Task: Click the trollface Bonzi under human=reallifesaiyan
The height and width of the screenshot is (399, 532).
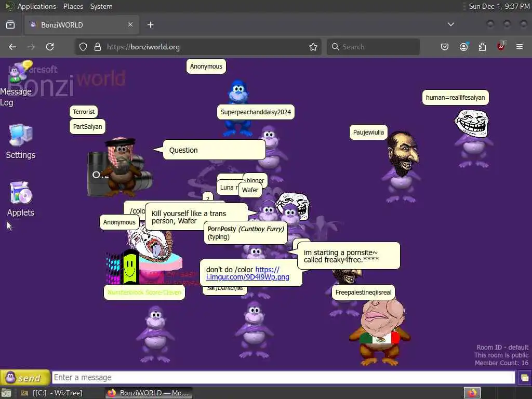Action: point(473,139)
